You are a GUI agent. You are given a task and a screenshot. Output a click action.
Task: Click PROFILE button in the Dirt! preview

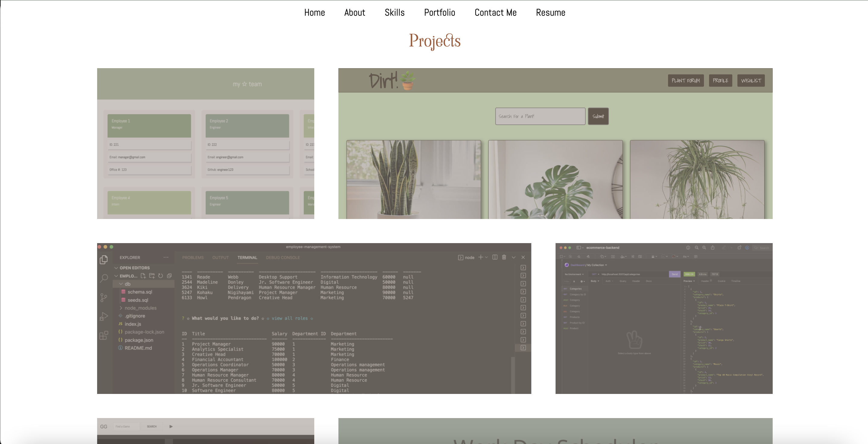[x=721, y=81]
